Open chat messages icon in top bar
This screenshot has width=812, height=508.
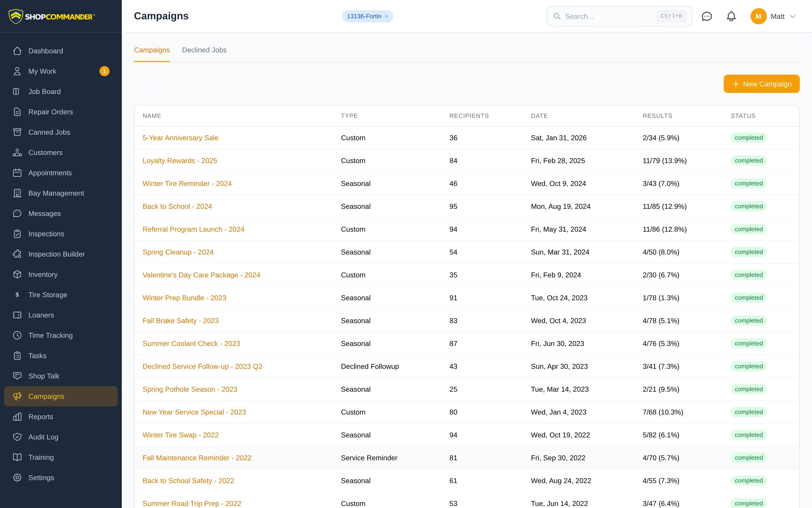[707, 16]
